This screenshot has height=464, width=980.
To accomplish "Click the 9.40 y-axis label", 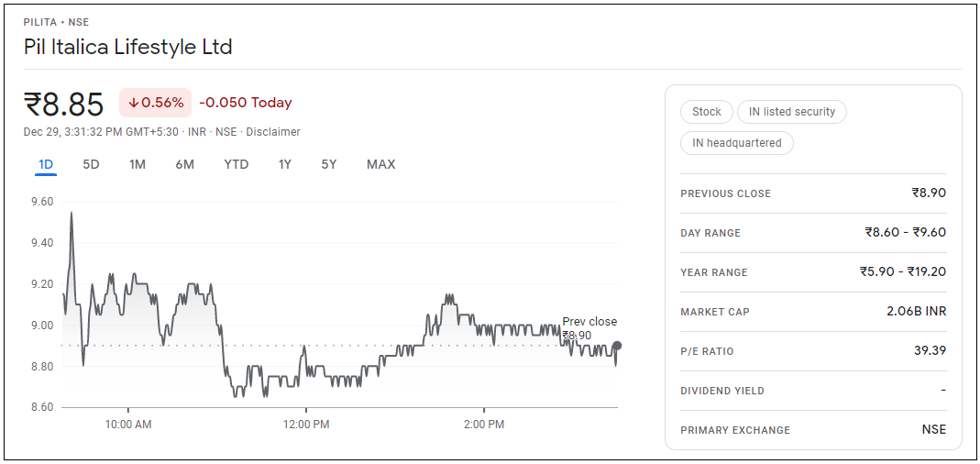I will pos(42,243).
